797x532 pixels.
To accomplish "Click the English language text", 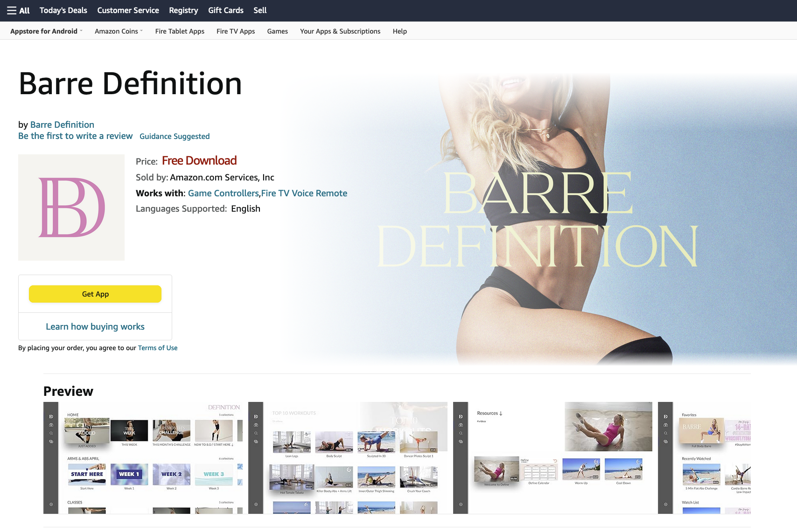I will (x=246, y=209).
